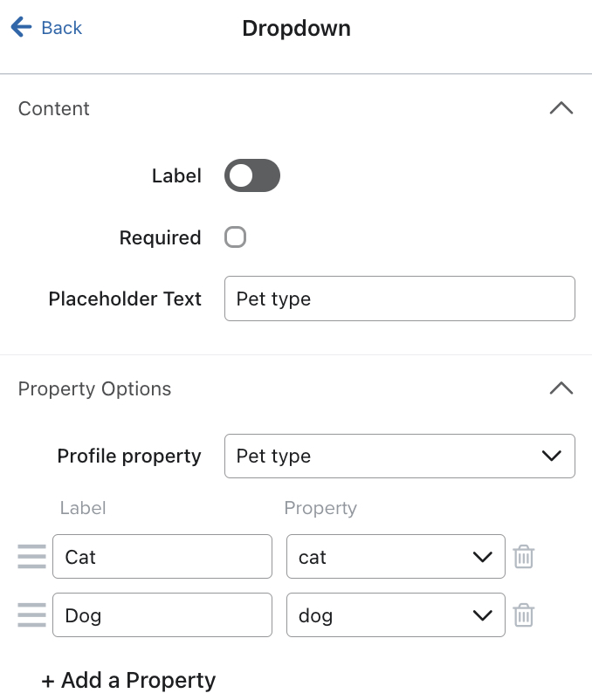
Task: Click the chevron on the Pet type dropdown
Action: [x=551, y=456]
